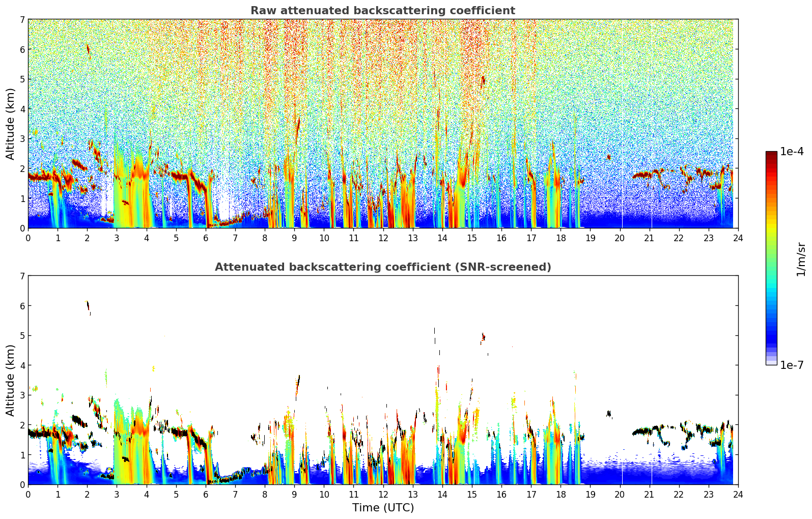
Task: Pick the dark red top of the colorbar
Action: coord(771,155)
